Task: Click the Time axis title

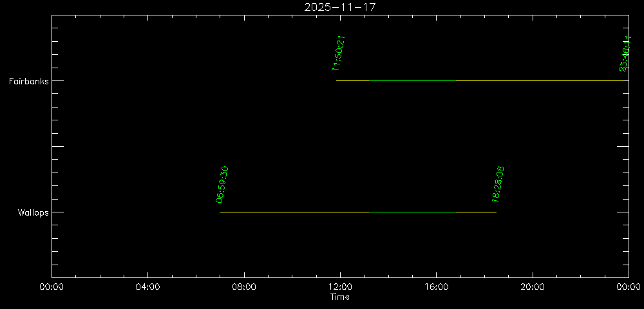Action: tap(339, 297)
